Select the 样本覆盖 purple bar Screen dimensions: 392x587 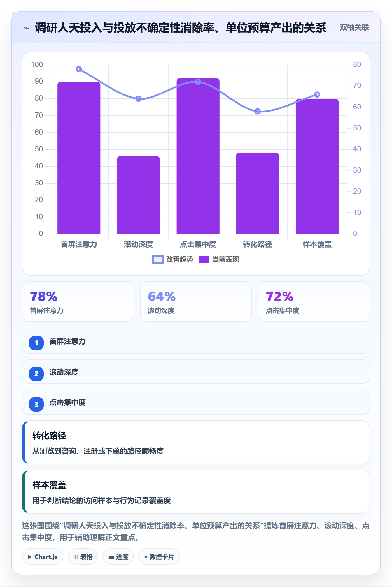(x=317, y=166)
